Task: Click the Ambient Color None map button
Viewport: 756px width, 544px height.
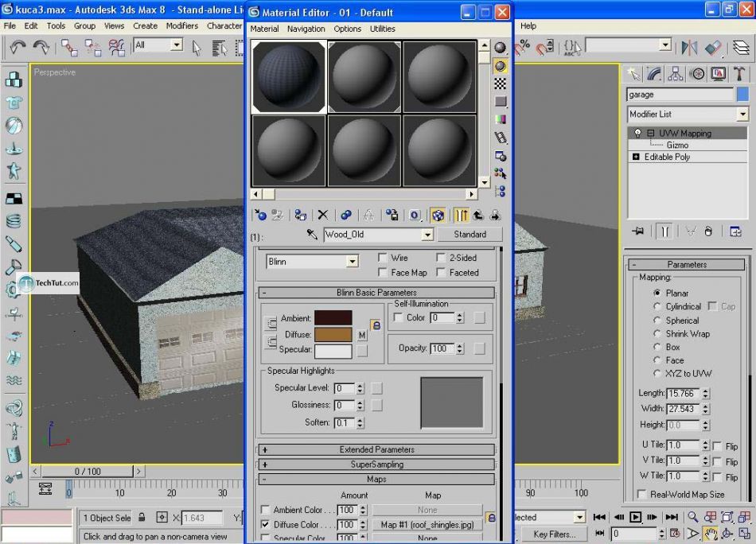Action: click(427, 510)
